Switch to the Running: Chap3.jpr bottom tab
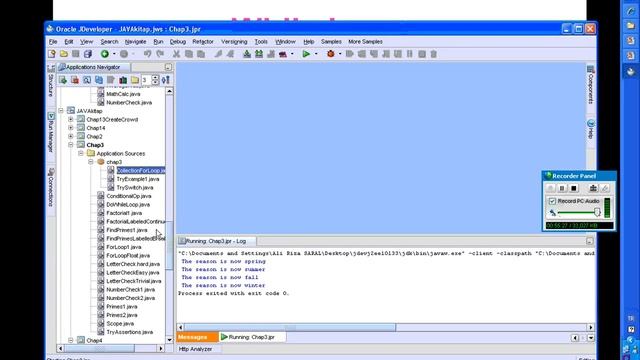 point(252,337)
